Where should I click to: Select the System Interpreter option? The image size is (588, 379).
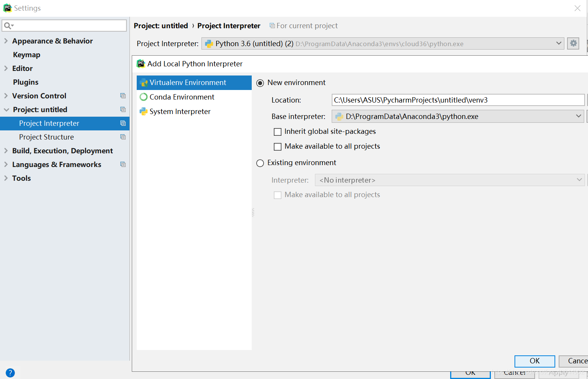[x=180, y=111]
